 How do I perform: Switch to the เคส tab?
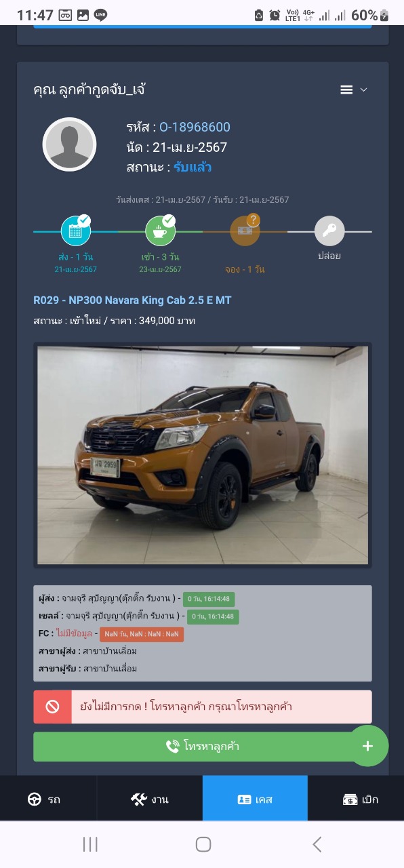pyautogui.click(x=255, y=799)
